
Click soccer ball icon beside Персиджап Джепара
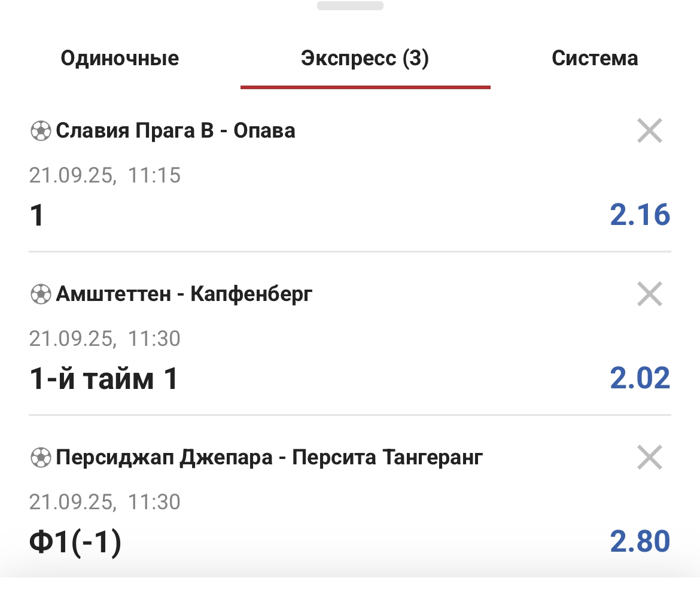click(41, 458)
